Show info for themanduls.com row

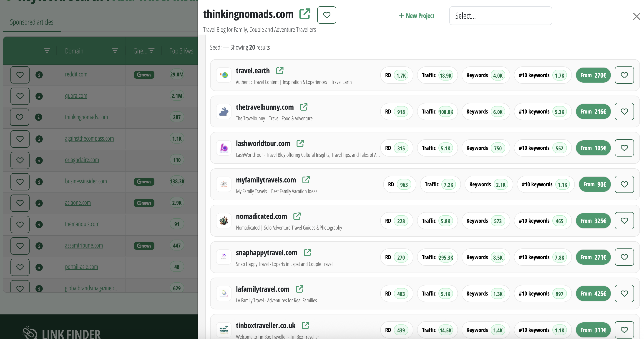pos(39,224)
